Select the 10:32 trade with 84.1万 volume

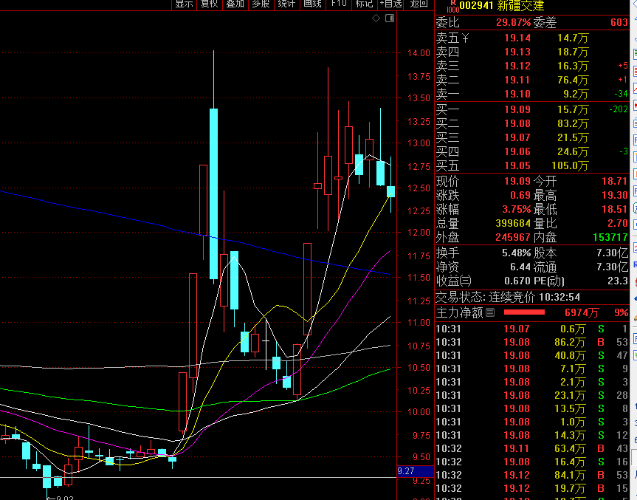pyautogui.click(x=532, y=475)
